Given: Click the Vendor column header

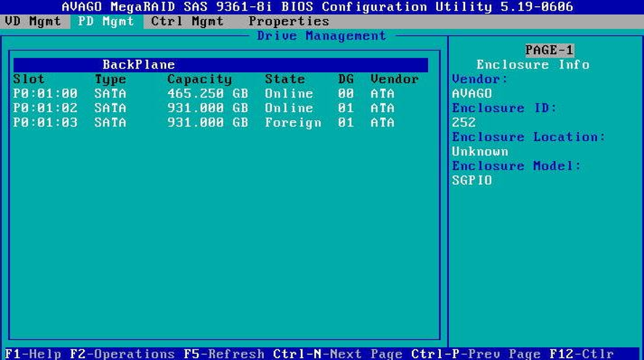Looking at the screenshot, I should pos(394,79).
